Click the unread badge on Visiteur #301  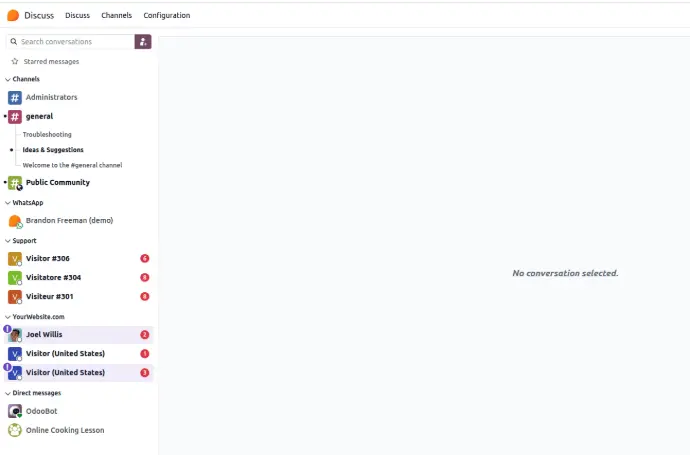pyautogui.click(x=145, y=296)
